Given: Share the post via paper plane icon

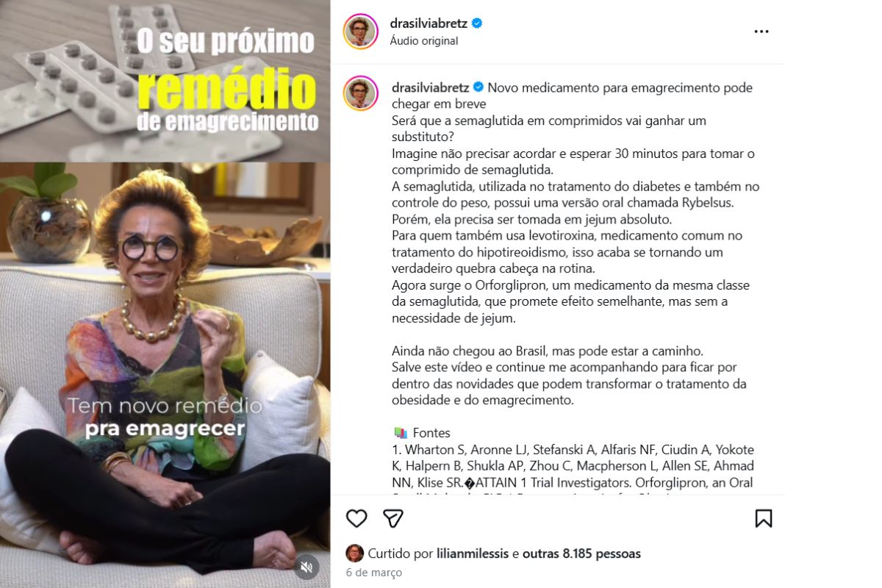Looking at the screenshot, I should (x=393, y=518).
